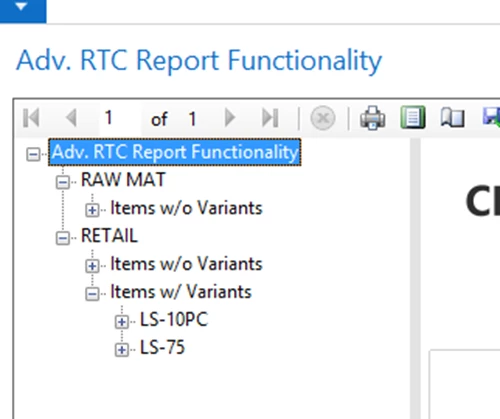Open the blue application menu dropdown
Image resolution: width=500 pixels, height=419 pixels.
click(x=23, y=10)
